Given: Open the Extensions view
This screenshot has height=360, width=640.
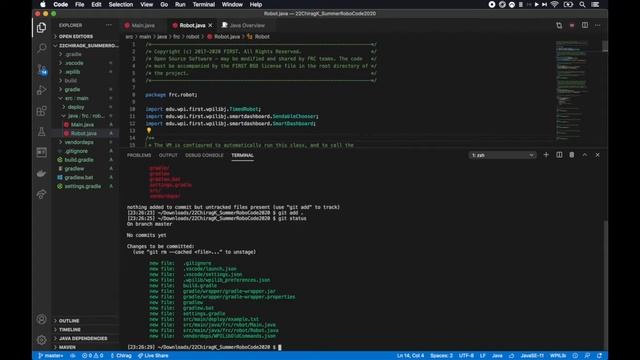Looking at the screenshot, I should (x=41, y=111).
